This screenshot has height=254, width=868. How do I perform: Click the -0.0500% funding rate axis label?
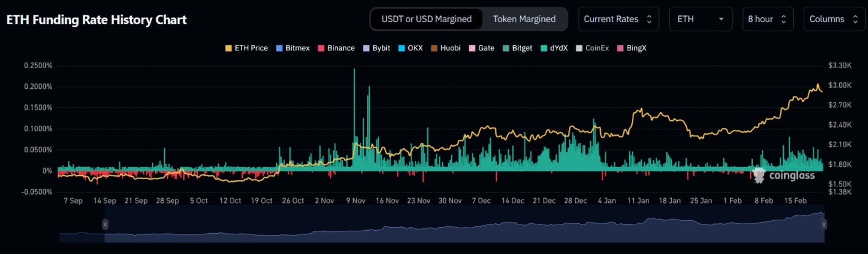pyautogui.click(x=38, y=192)
